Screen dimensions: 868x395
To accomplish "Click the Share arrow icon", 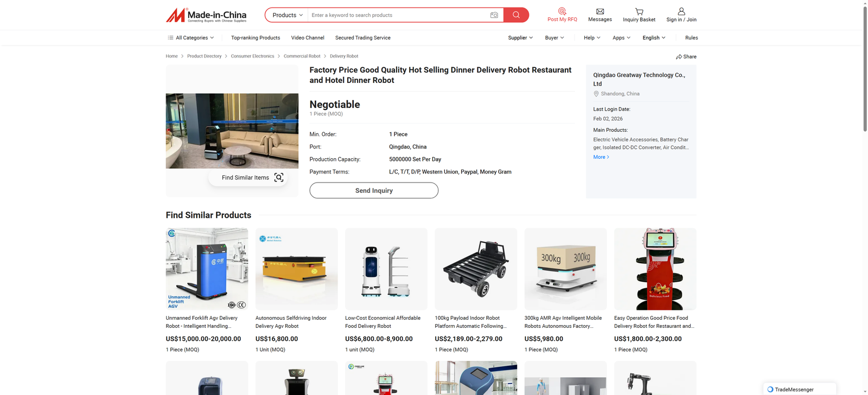I will tap(679, 57).
